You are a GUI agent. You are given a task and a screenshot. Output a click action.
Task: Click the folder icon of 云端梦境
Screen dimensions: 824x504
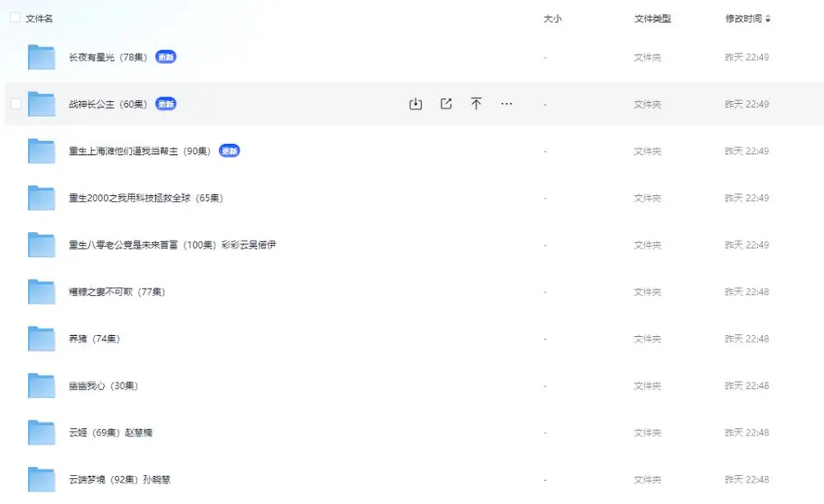[x=41, y=479]
